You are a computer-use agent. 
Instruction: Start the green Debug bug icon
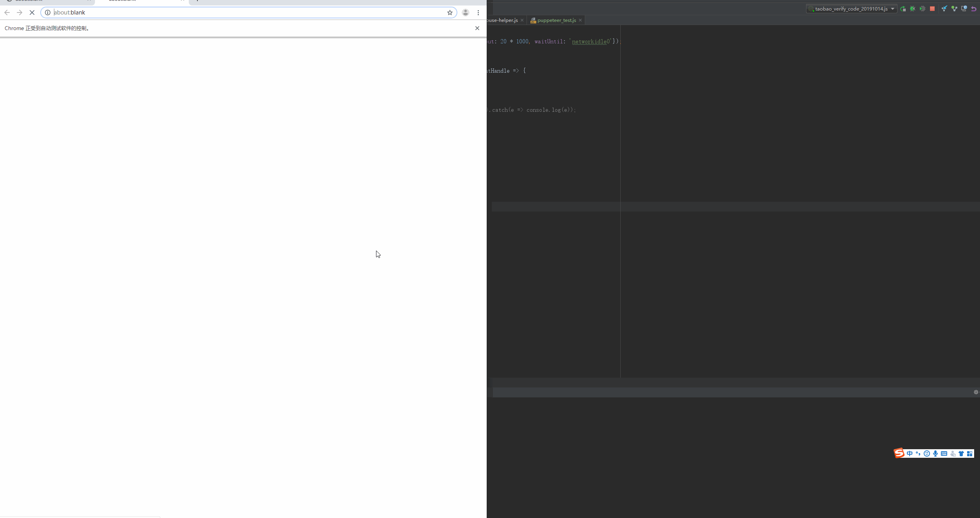click(x=913, y=9)
